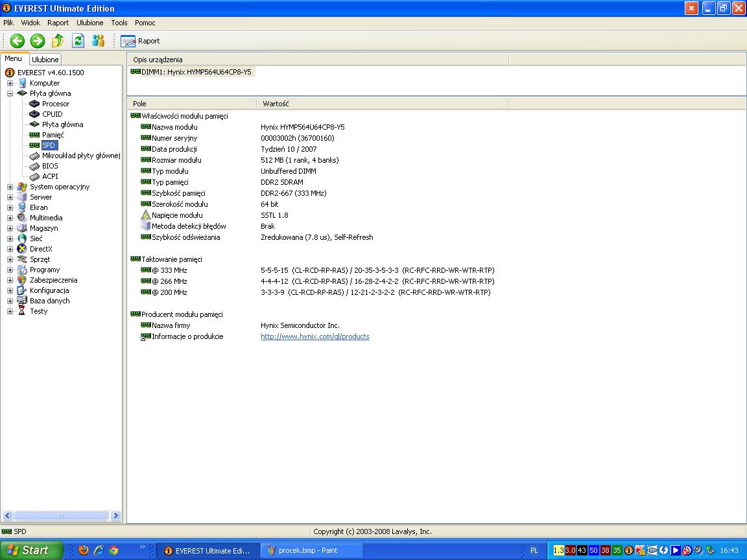
Task: Open the Plik menu
Action: click(x=8, y=23)
